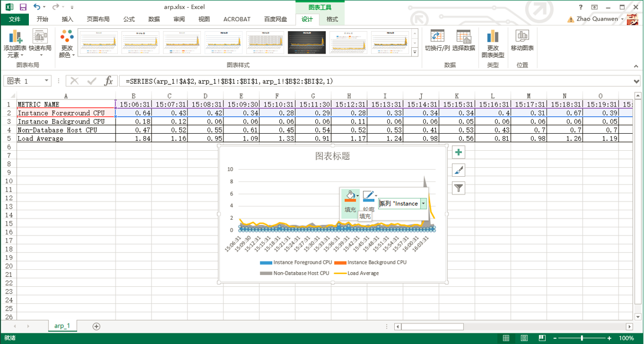Open the Undo history dropdown arrow

pos(45,8)
